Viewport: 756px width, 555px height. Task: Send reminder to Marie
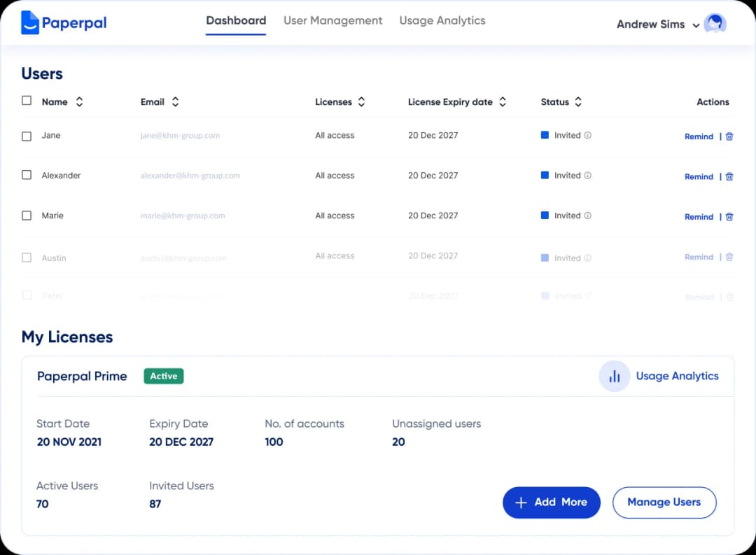point(699,217)
